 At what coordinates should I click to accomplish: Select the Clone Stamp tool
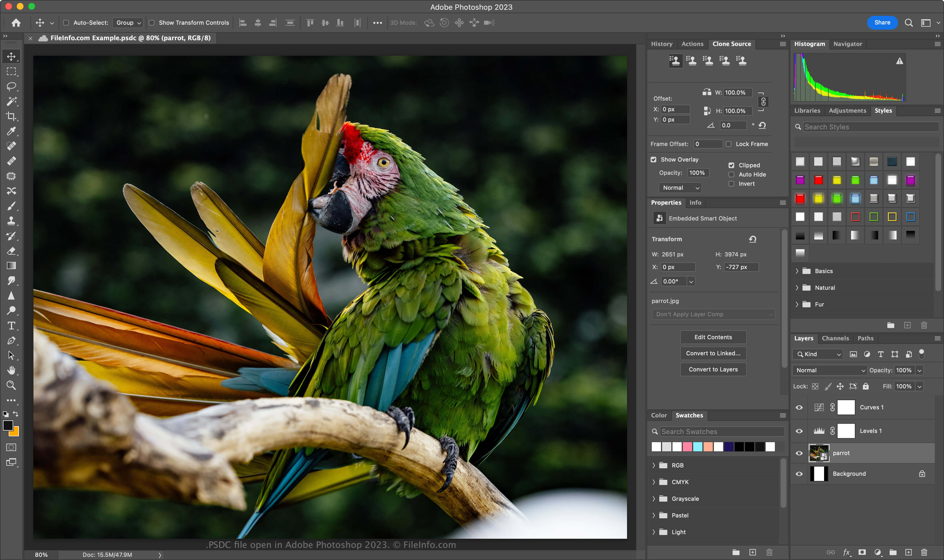tap(11, 221)
